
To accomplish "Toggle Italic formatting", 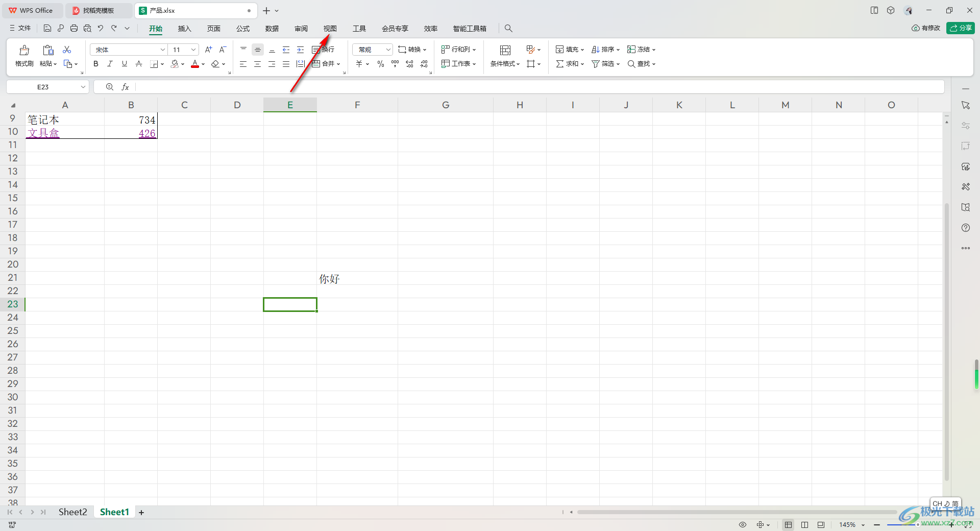I will coord(110,64).
